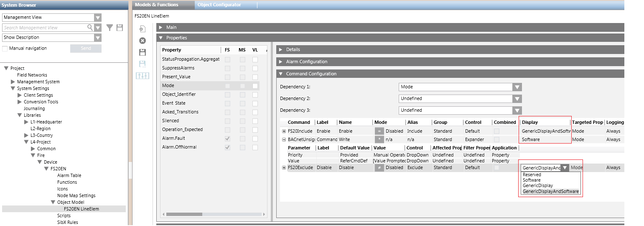Toggle the VL checkbox for Alarm.Fault
The width and height of the screenshot is (644, 226).
[x=255, y=139]
